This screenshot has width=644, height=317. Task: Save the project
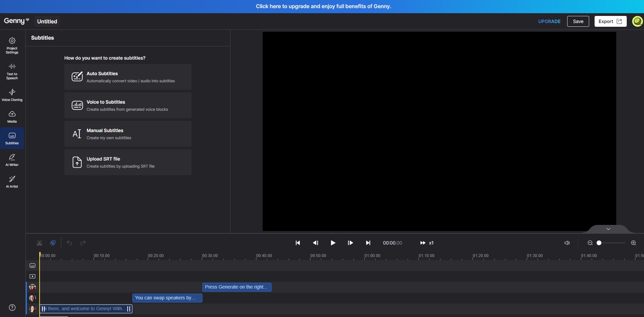[578, 21]
